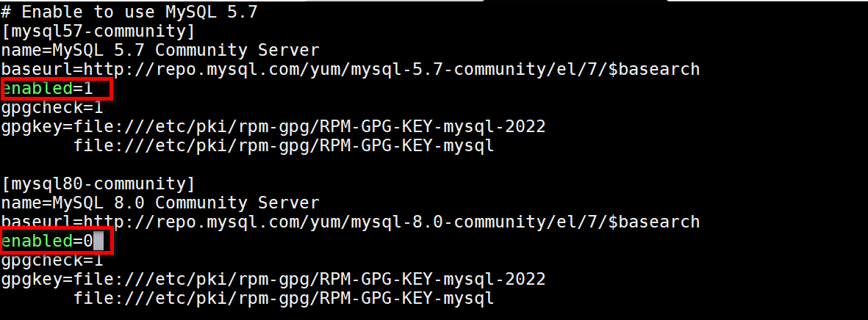Click the value 1 after enabled in mysql57-community
The height and width of the screenshot is (320, 868).
(x=87, y=89)
